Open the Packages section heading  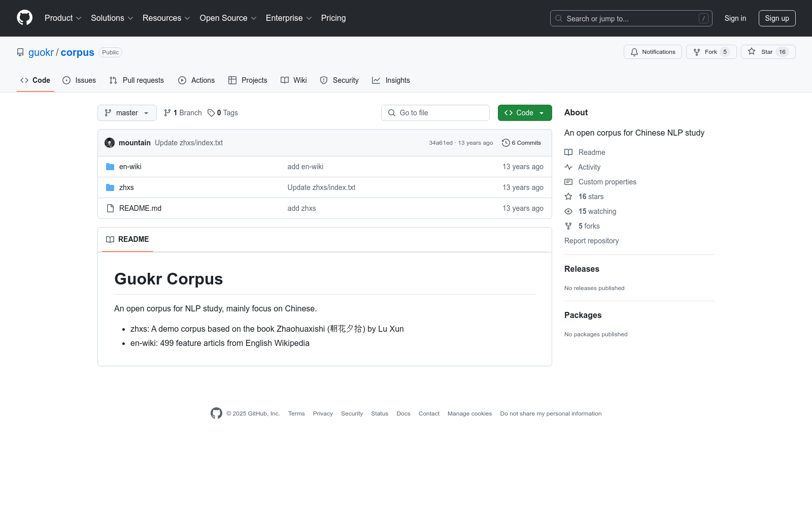[583, 315]
